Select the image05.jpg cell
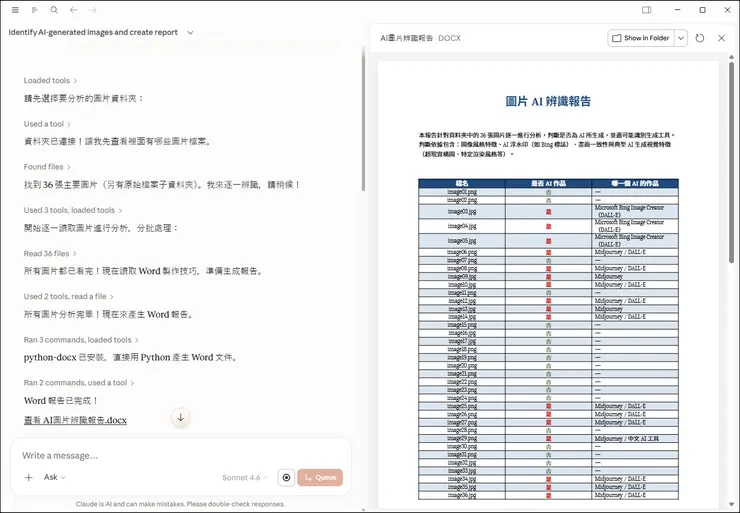740x513 pixels. click(462, 241)
